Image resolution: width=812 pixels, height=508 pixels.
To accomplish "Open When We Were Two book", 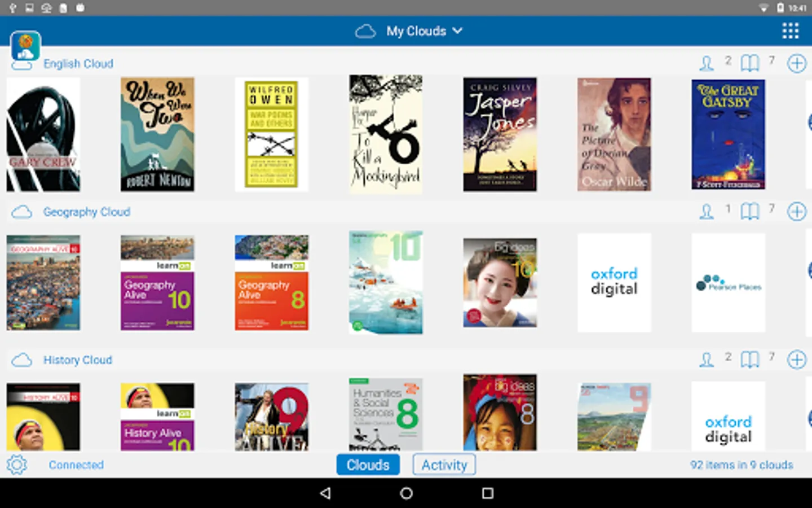I will click(x=157, y=134).
